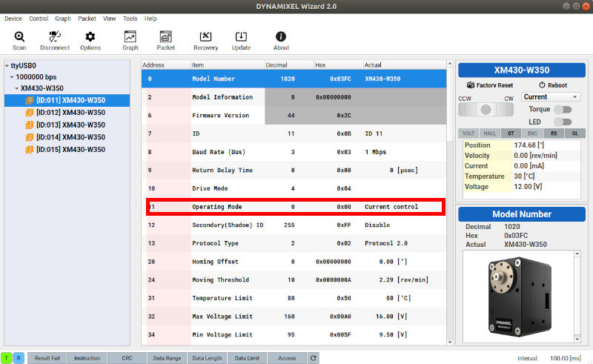
Task: Click the Data Range status button
Action: click(x=168, y=358)
